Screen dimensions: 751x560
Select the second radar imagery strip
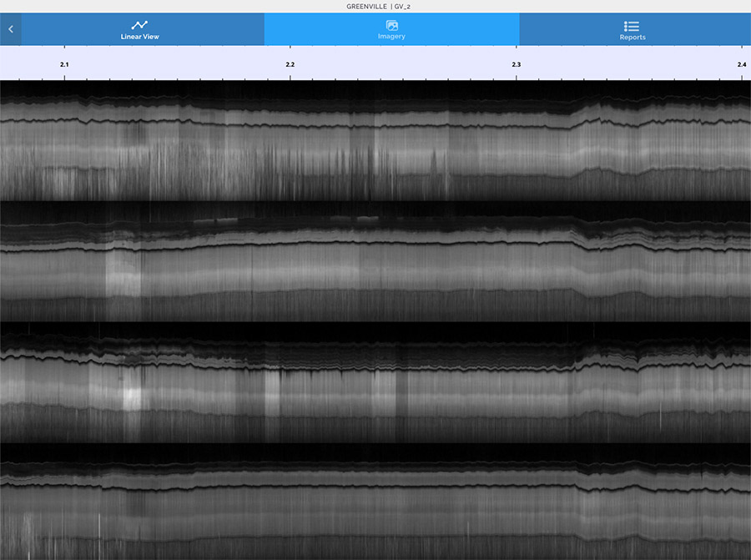point(375,261)
